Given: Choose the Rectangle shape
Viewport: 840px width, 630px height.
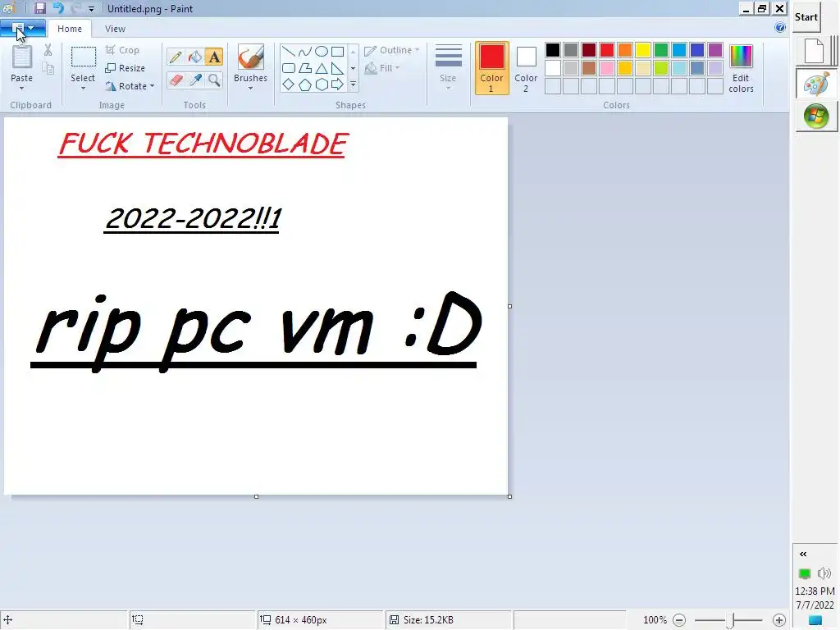Looking at the screenshot, I should click(337, 52).
